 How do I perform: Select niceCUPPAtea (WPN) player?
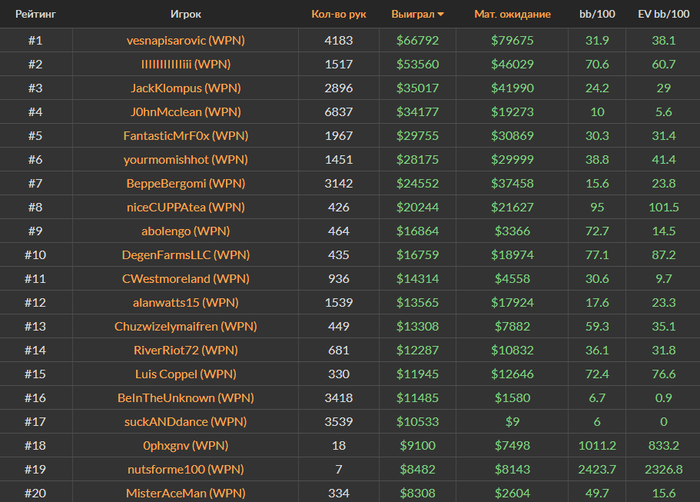pyautogui.click(x=186, y=207)
